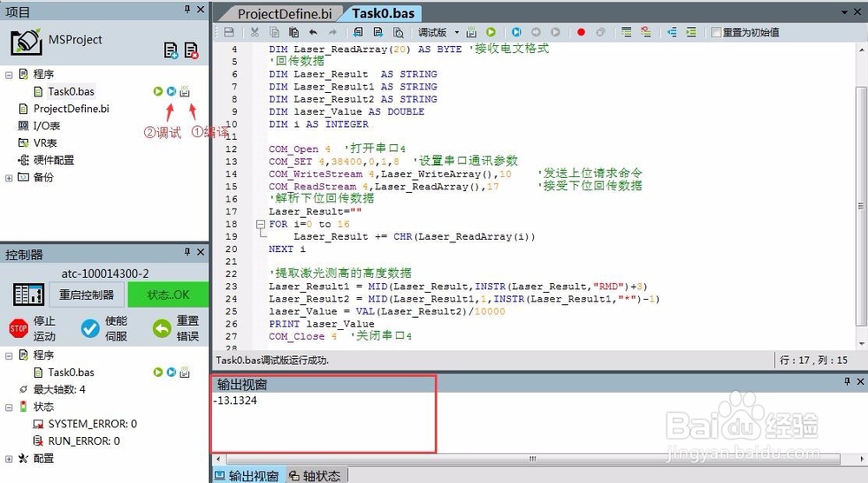Click the decrease indent icon in toolbar
The height and width of the screenshot is (483, 868).
[672, 32]
